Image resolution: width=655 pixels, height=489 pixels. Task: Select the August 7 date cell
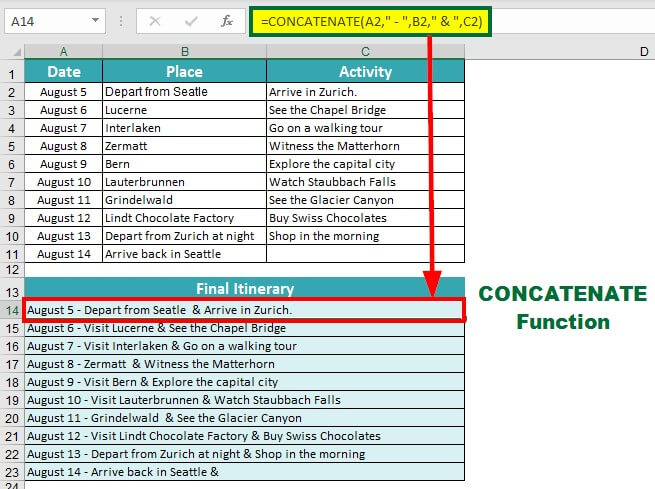[x=63, y=128]
